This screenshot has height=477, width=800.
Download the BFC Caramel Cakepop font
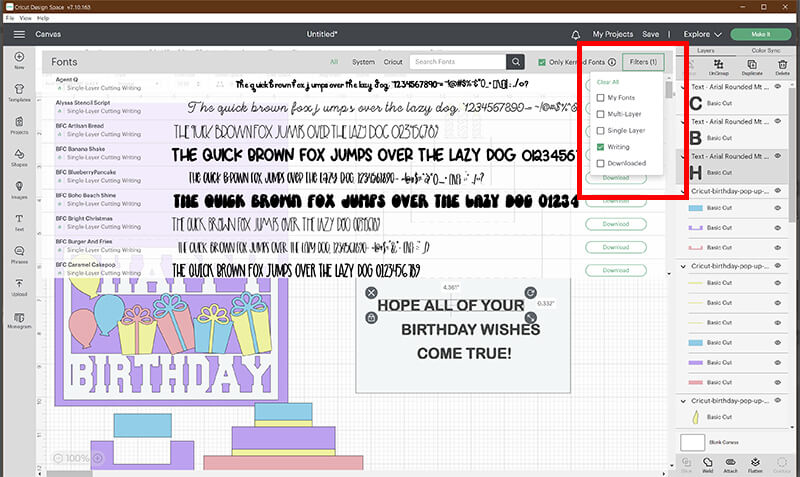click(616, 270)
